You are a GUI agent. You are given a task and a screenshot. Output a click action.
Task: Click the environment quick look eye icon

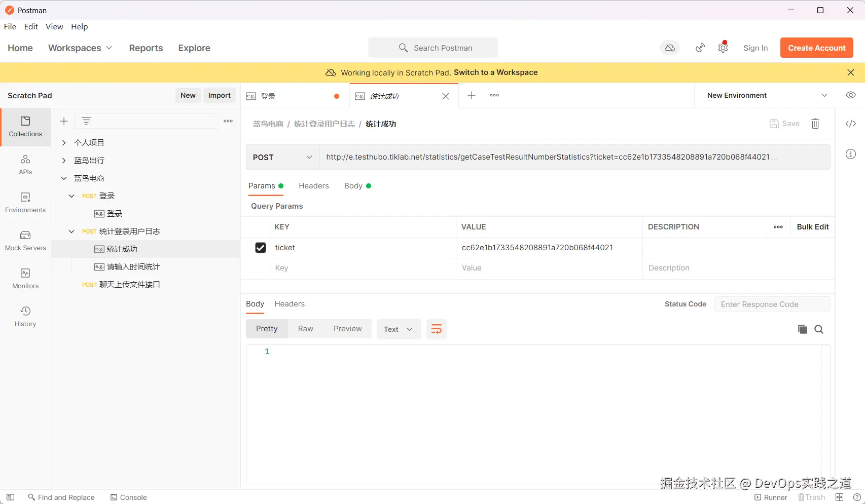(x=851, y=95)
